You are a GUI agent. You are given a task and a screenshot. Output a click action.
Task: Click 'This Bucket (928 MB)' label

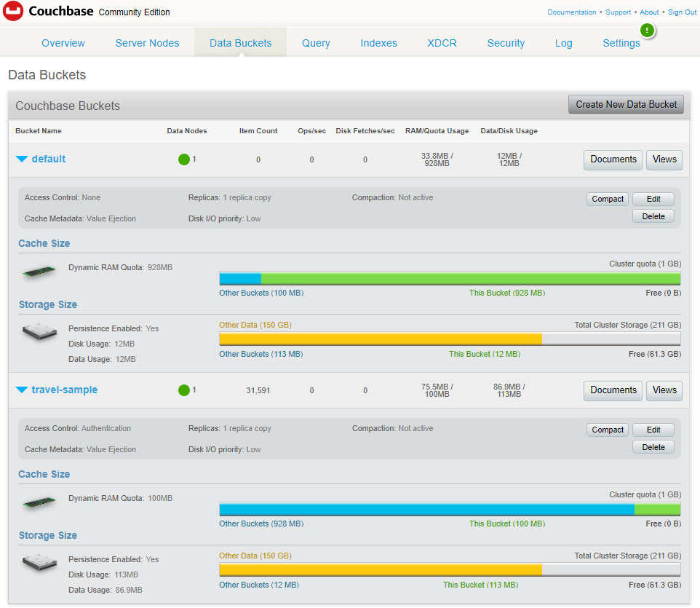point(507,293)
